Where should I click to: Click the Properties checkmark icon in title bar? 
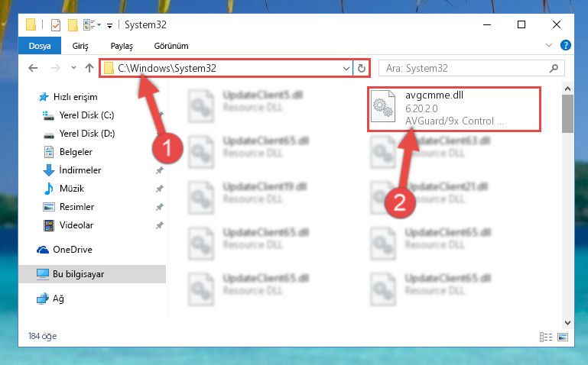coord(56,25)
